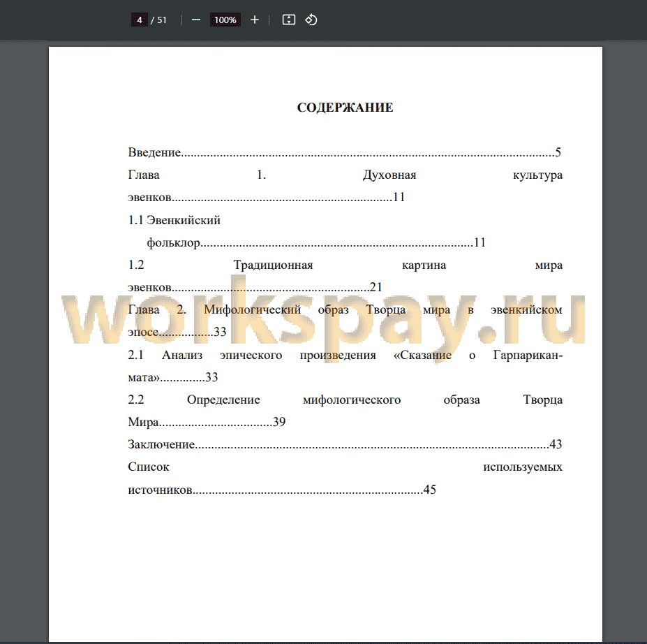
Task: Click the rotate page icon
Action: 311,20
